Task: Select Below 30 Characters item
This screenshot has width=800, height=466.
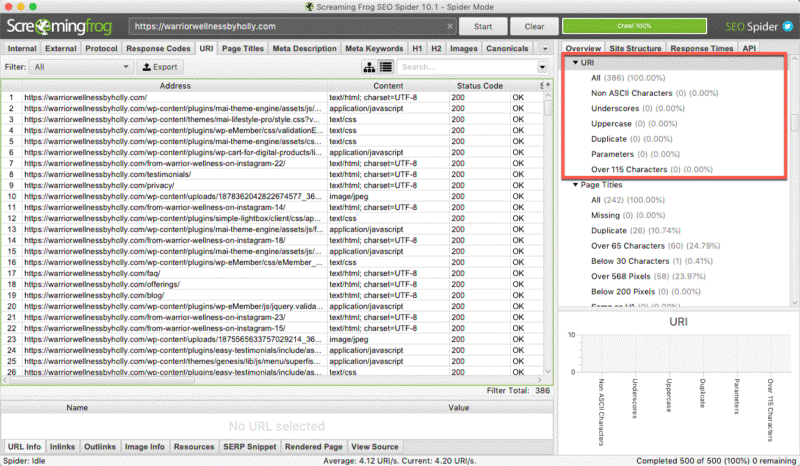Action: (652, 261)
